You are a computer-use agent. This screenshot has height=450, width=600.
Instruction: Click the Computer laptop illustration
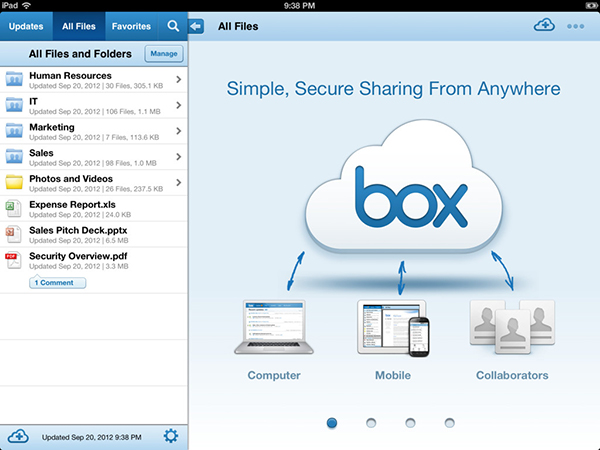click(x=274, y=327)
